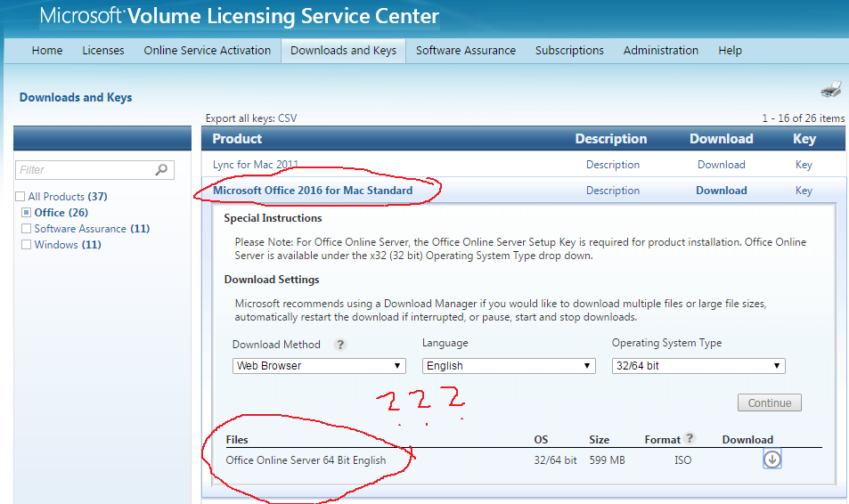Download Office Online Server ISO via arrow icon

pyautogui.click(x=772, y=459)
